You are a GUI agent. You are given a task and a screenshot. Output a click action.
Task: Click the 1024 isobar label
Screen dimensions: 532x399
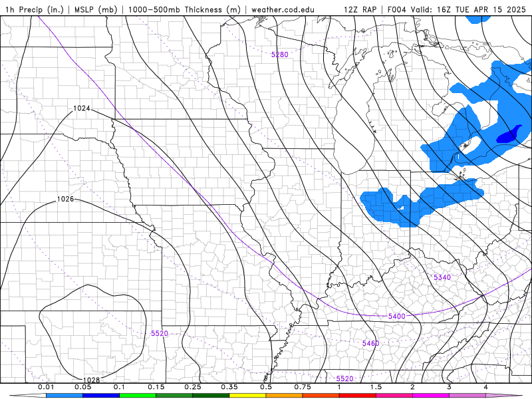[x=82, y=108]
